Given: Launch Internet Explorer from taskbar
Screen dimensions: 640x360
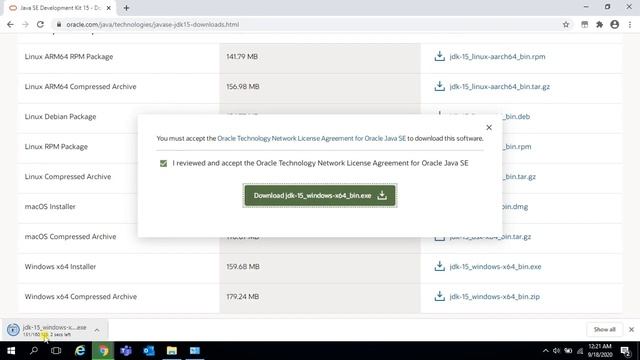Looking at the screenshot, I should tap(80, 351).
